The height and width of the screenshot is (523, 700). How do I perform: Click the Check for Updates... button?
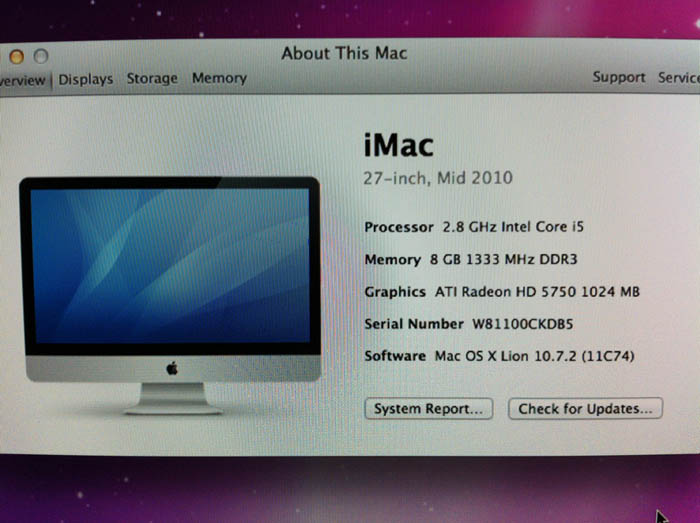click(x=585, y=408)
